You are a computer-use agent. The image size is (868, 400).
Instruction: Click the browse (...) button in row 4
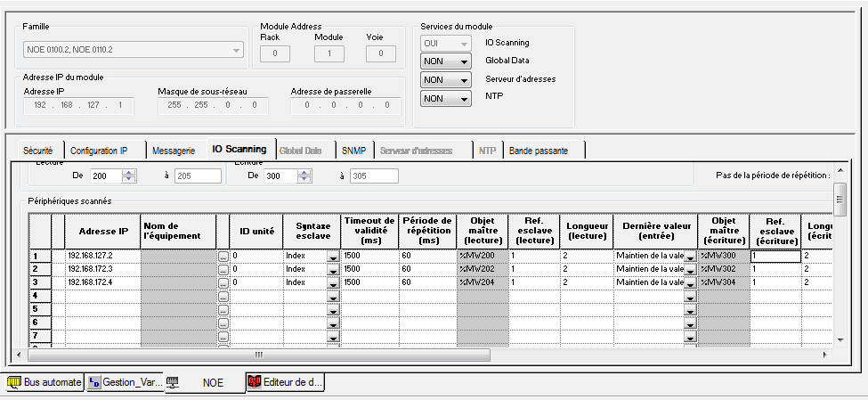click(223, 297)
